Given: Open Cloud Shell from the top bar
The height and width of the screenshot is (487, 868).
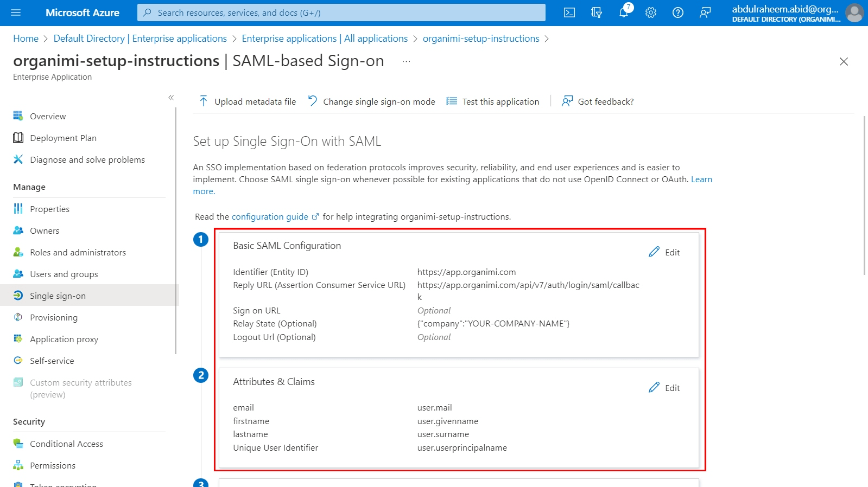Looking at the screenshot, I should 569,12.
